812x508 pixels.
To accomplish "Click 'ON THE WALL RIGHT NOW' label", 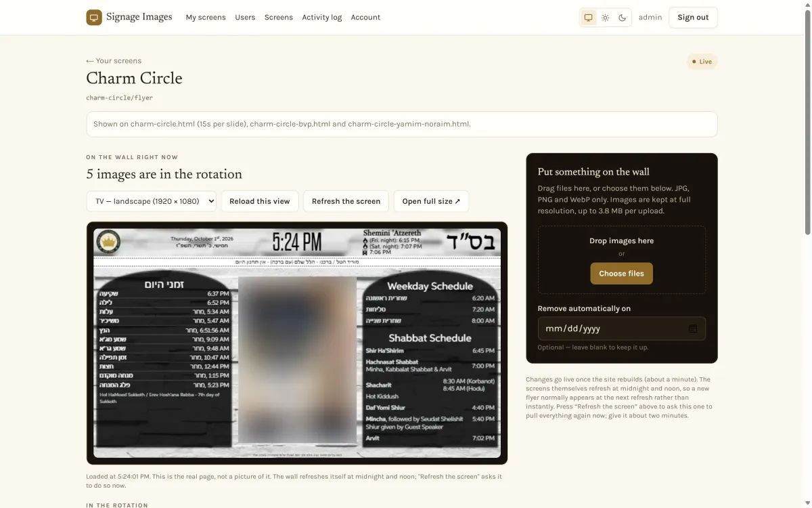I will click(x=132, y=157).
